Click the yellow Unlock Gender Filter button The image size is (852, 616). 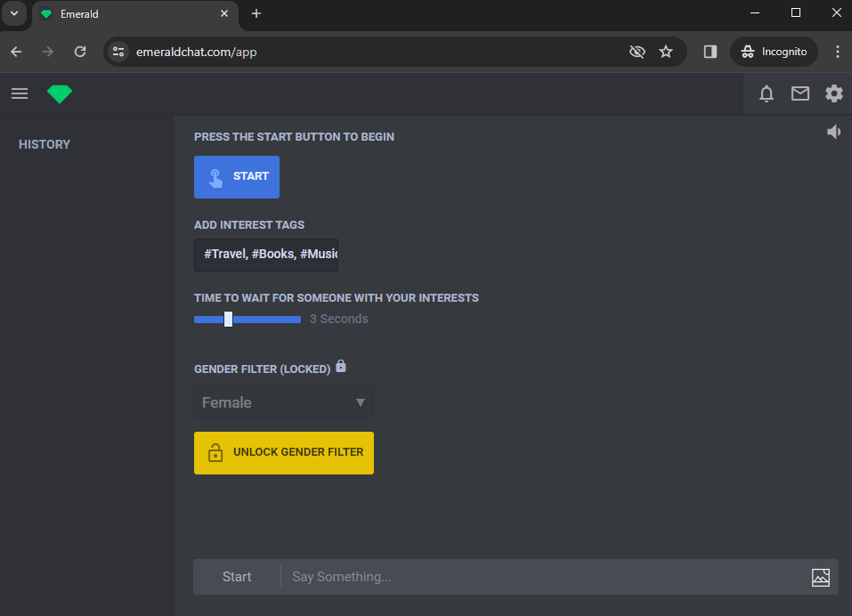(284, 452)
